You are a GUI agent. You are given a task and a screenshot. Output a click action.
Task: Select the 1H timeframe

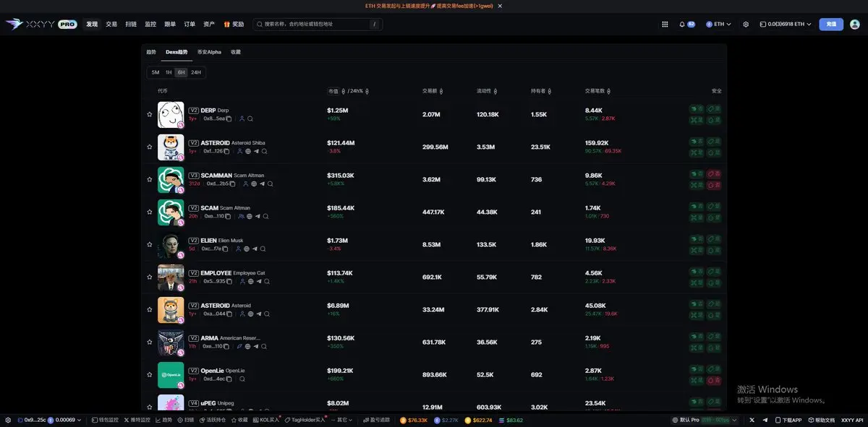pyautogui.click(x=169, y=72)
